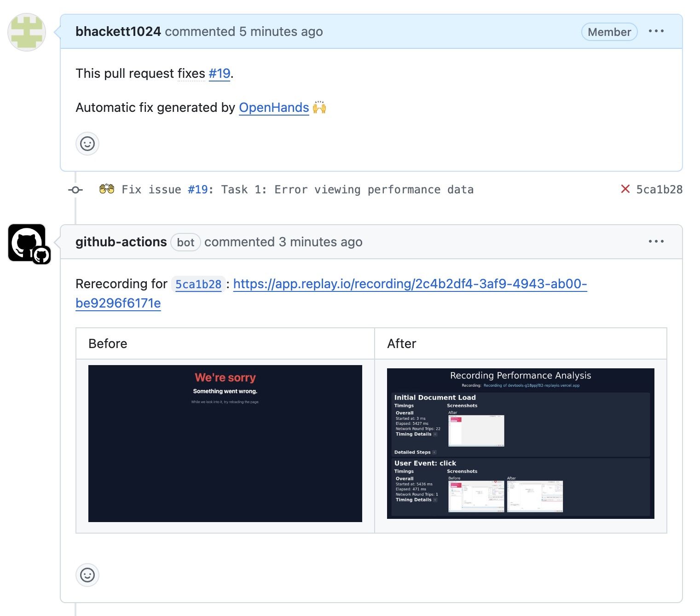Click 'Something went wrong.' text in Before image

tap(225, 391)
